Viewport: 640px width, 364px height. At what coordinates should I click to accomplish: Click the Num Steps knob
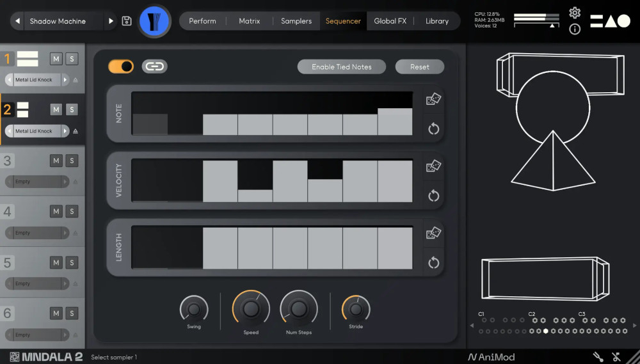coord(299,309)
